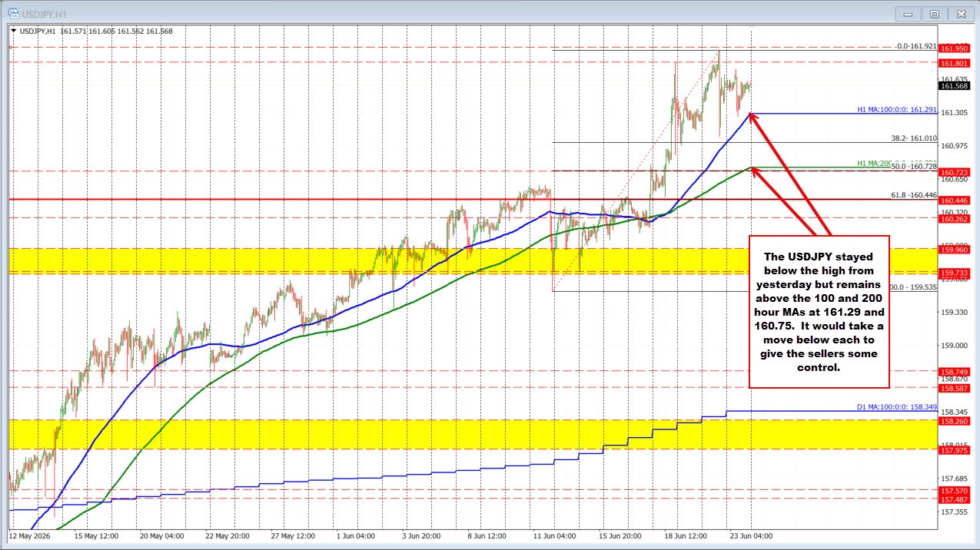Click the 157.355 price axis value
This screenshot has width=980, height=550.
tap(955, 511)
